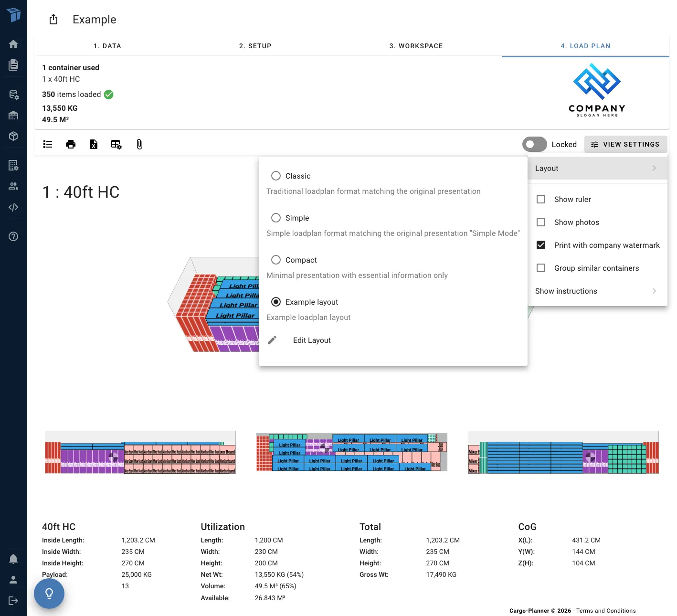Select the Example layout radio button
Image resolution: width=677 pixels, height=616 pixels.
coord(276,302)
